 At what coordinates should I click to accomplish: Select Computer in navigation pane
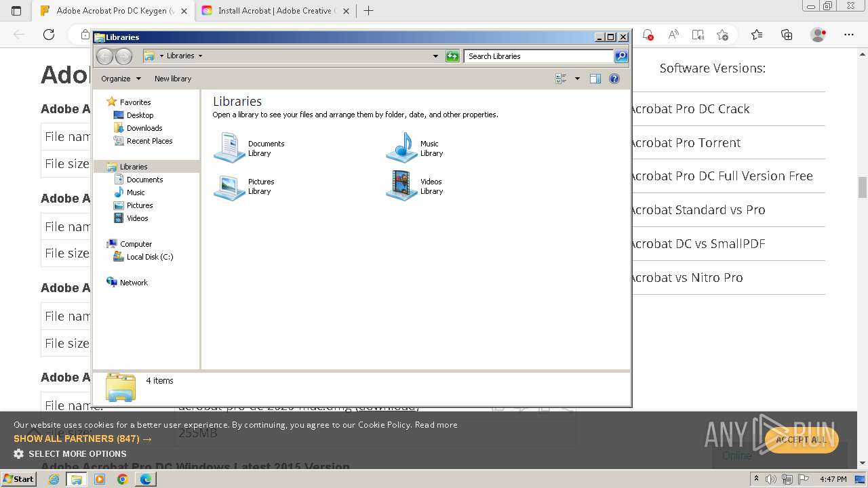[136, 244]
